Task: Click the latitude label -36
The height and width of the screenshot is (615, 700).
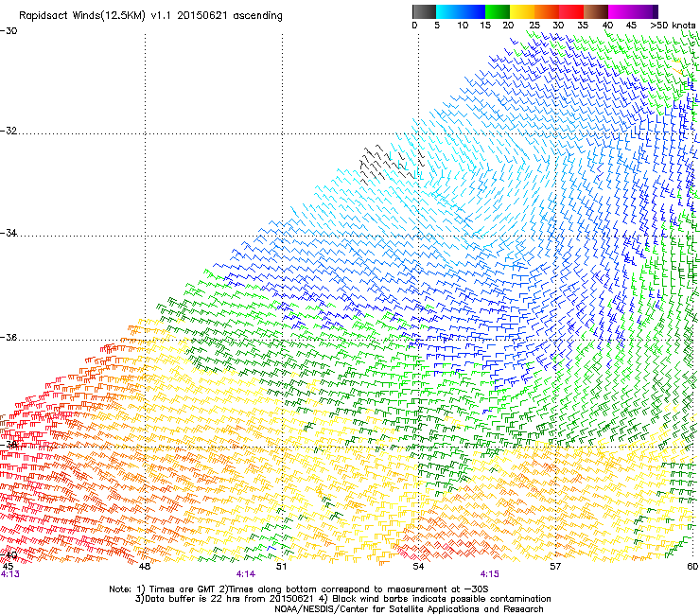Action: coord(9,337)
